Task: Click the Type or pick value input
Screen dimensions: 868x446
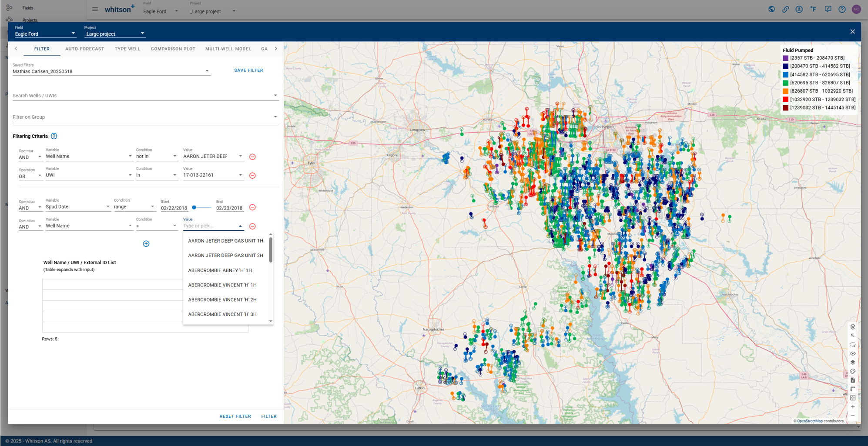Action: click(210, 226)
